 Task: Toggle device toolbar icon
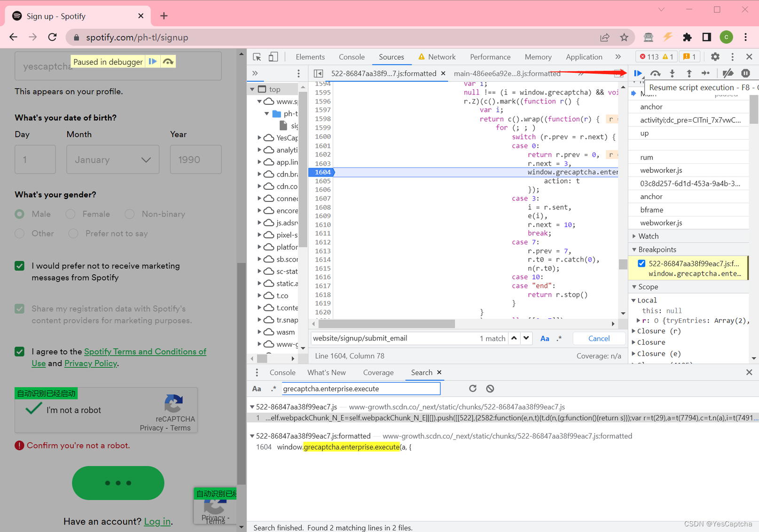coord(273,57)
